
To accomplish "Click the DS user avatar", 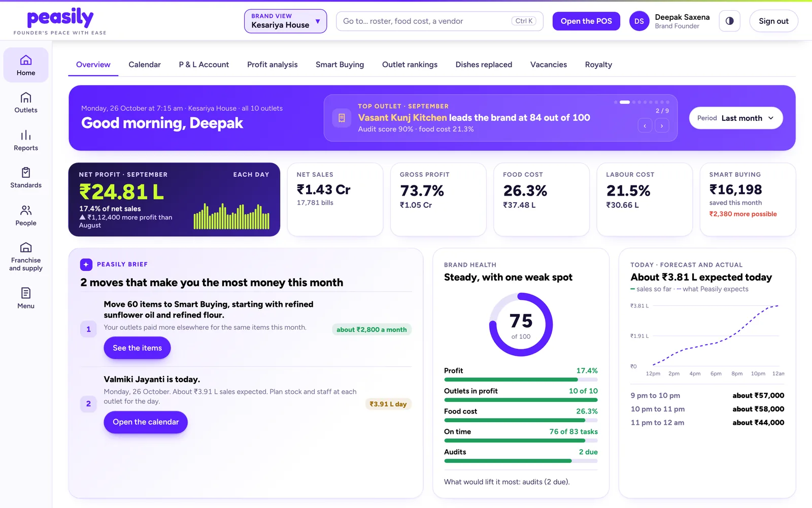I will (x=639, y=21).
